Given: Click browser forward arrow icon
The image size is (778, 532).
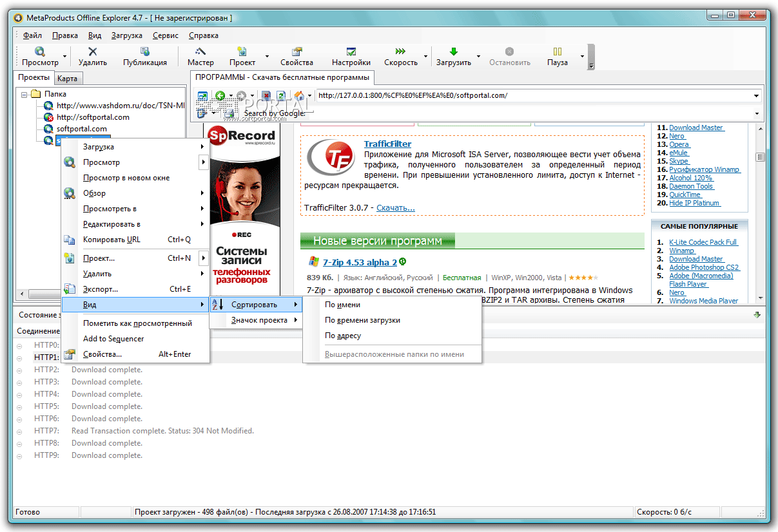Looking at the screenshot, I should pos(241,96).
